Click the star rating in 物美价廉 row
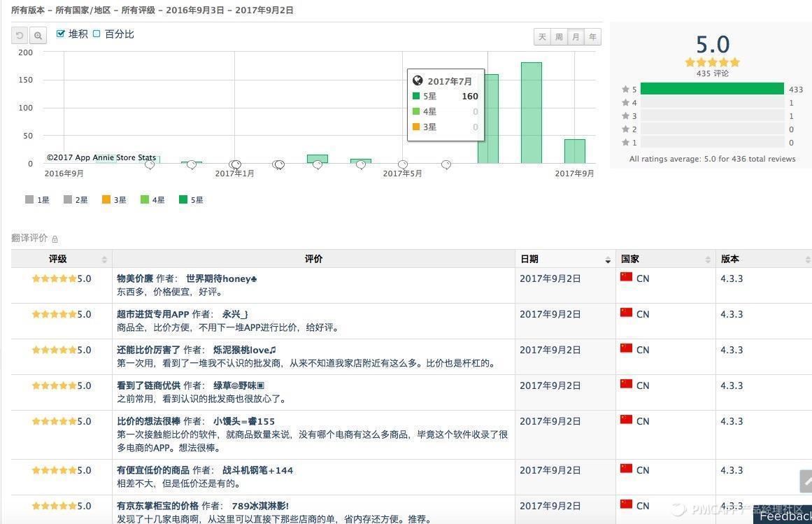The height and width of the screenshot is (524, 812). 54,278
